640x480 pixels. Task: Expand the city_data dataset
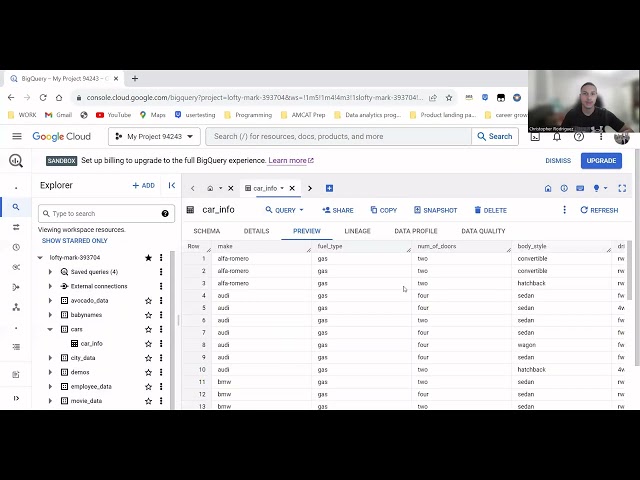click(50, 358)
